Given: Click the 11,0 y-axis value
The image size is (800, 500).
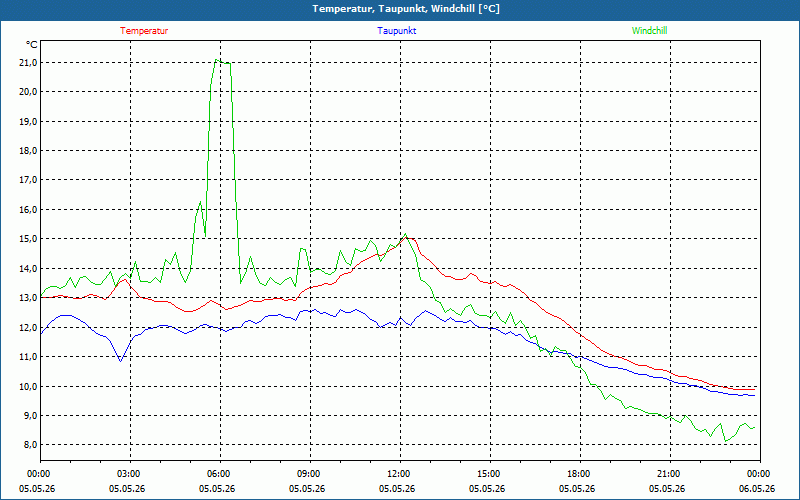Looking at the screenshot, I should [29, 357].
